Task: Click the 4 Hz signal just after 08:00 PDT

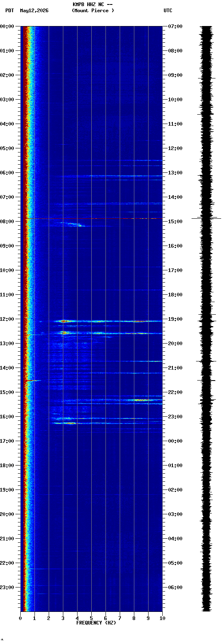Action: [78, 225]
